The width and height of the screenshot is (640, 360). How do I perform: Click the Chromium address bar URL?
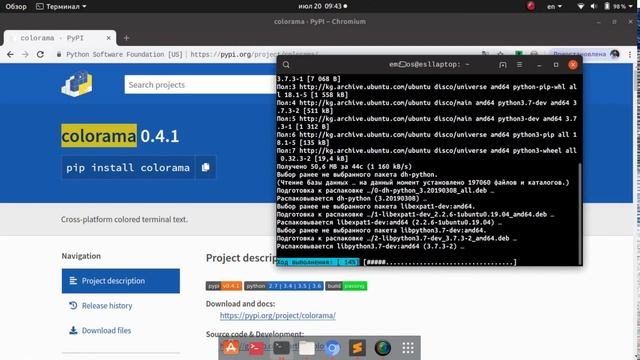click(x=253, y=54)
